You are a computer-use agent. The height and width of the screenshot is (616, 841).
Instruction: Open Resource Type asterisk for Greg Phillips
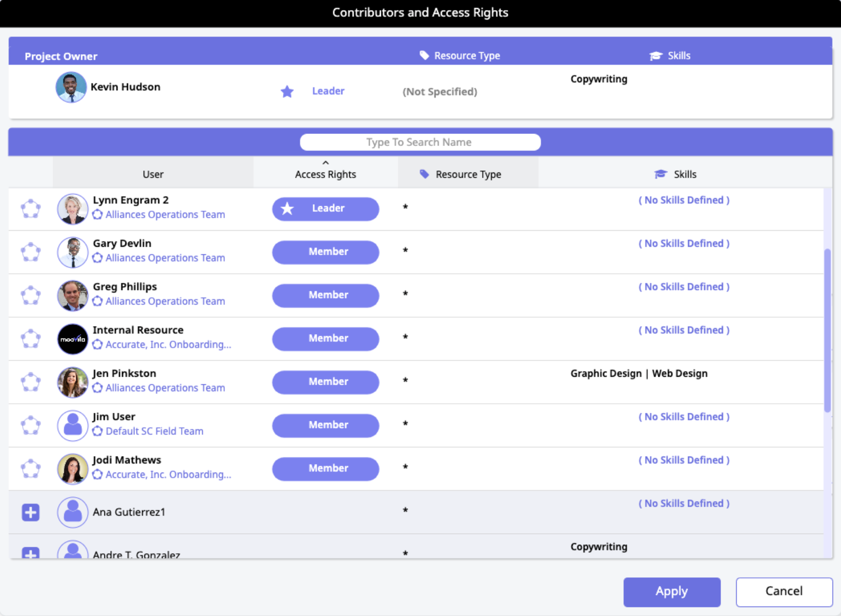tap(405, 294)
